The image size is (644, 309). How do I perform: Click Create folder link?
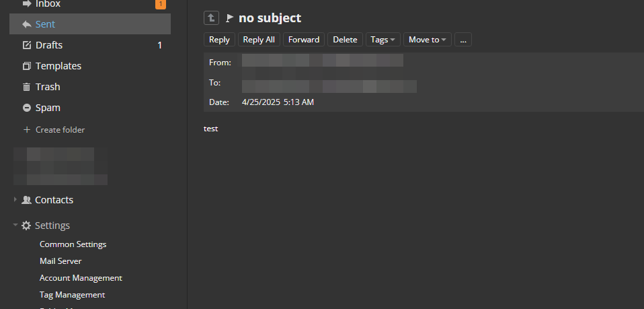pyautogui.click(x=54, y=130)
